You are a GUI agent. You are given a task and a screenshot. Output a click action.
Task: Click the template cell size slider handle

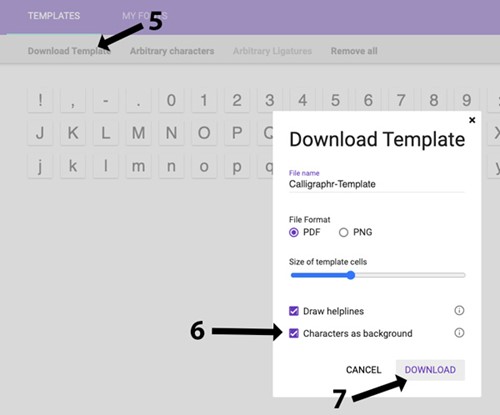click(350, 275)
